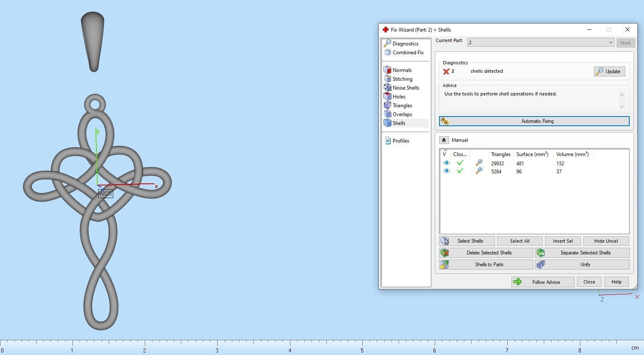Sort shells by the Triangles column
Image resolution: width=644 pixels, height=355 pixels.
[x=501, y=154]
